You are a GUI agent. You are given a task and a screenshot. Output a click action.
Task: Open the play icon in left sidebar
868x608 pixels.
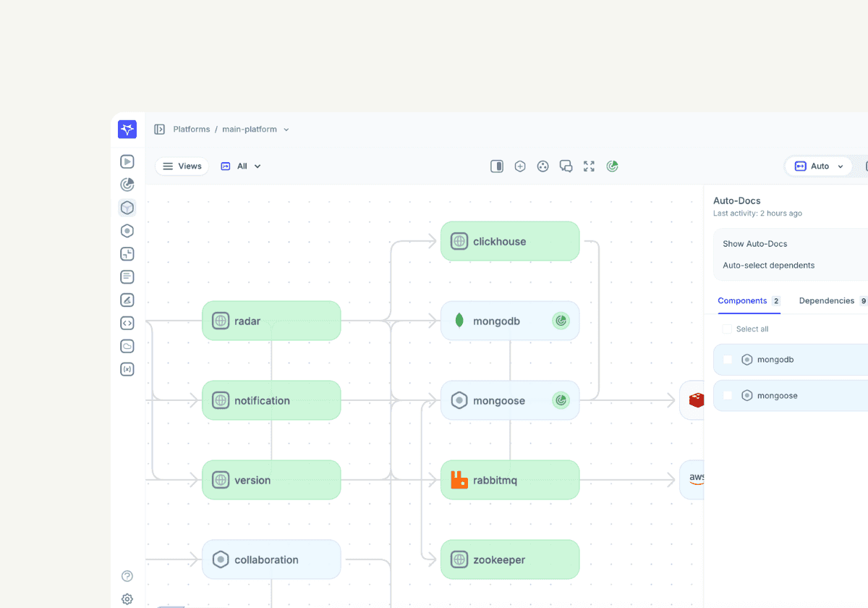pos(127,162)
